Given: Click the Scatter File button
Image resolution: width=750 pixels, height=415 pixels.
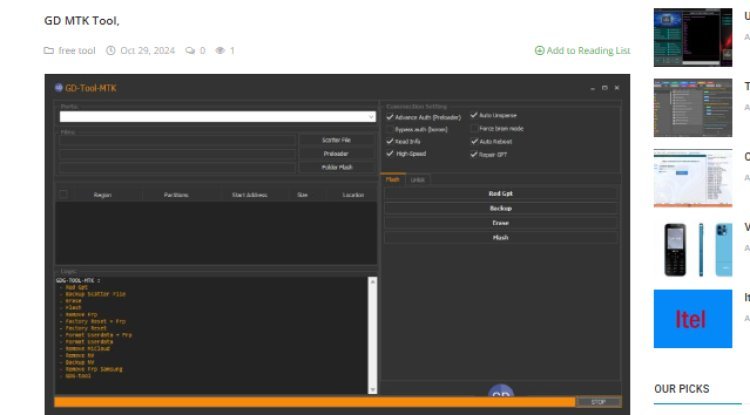Looking at the screenshot, I should 336,140.
